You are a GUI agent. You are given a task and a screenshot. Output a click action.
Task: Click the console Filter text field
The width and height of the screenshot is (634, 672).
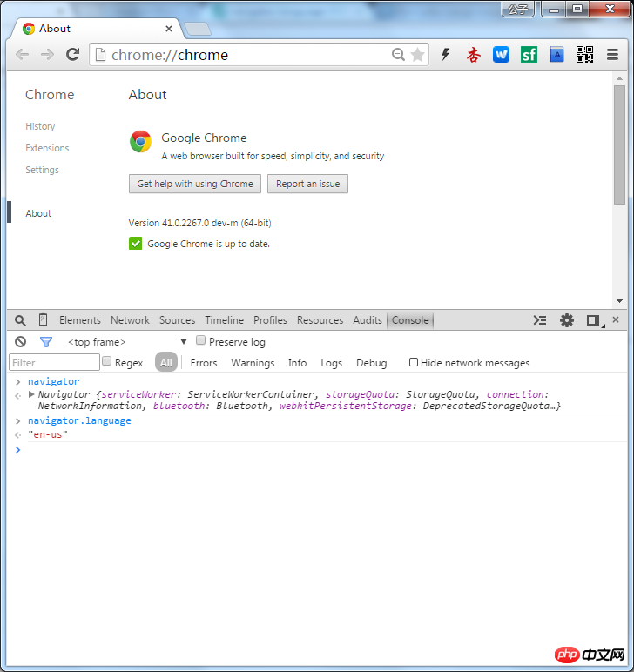[54, 363]
